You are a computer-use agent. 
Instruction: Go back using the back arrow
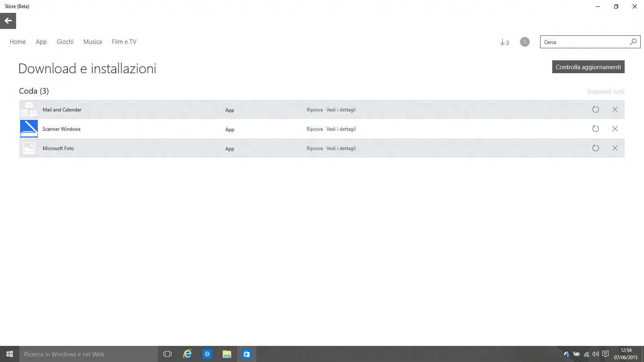[x=8, y=21]
